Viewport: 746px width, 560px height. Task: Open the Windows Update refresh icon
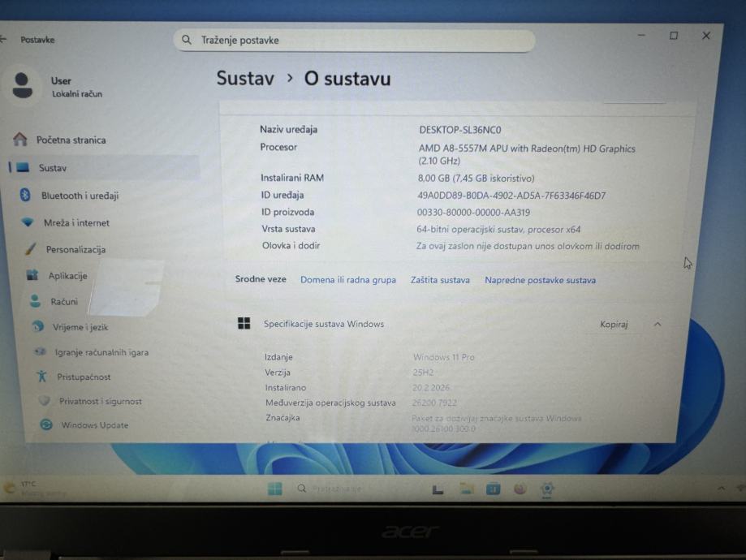46,424
